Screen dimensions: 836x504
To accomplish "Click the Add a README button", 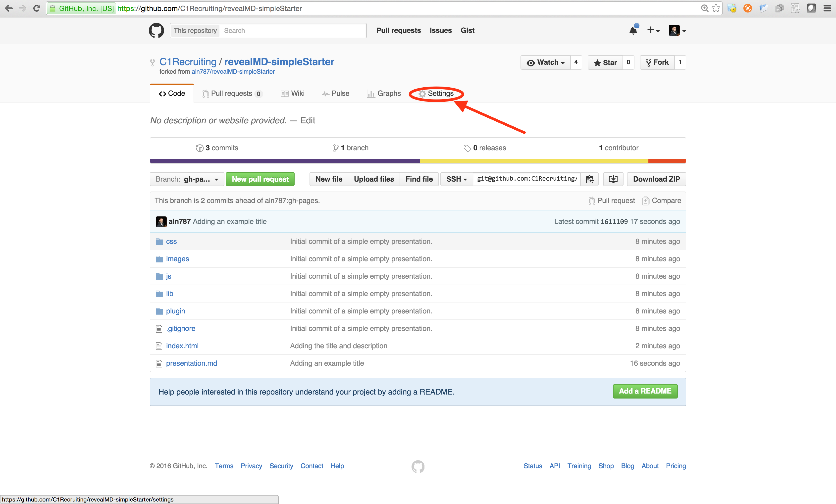I will (645, 391).
